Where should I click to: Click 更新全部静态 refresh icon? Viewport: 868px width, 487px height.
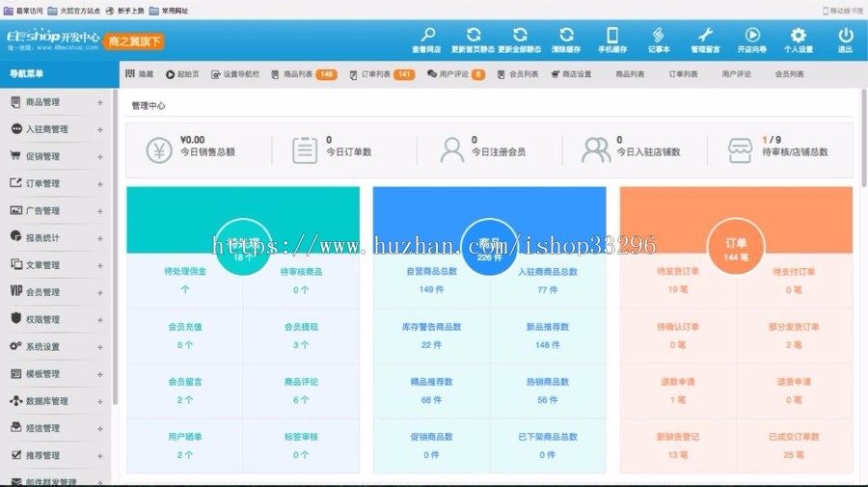tap(520, 35)
